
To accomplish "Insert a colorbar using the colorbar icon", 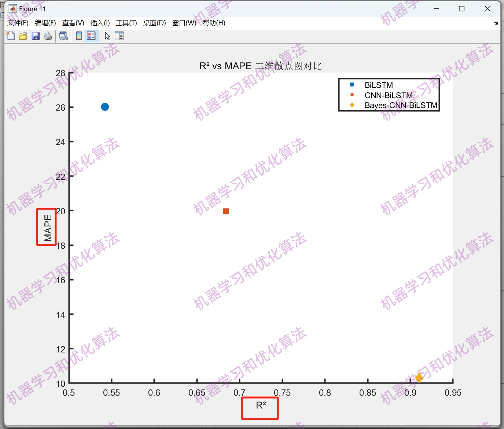I will pos(78,36).
